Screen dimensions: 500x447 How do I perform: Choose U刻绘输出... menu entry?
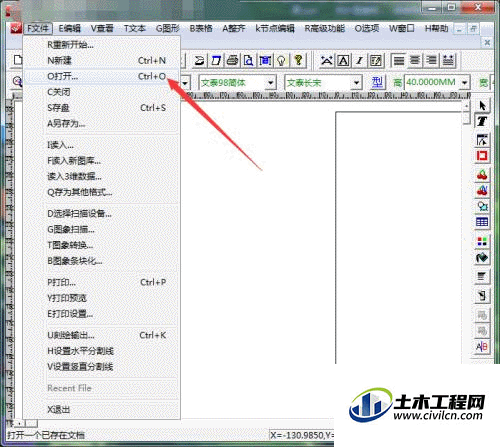pos(103,335)
